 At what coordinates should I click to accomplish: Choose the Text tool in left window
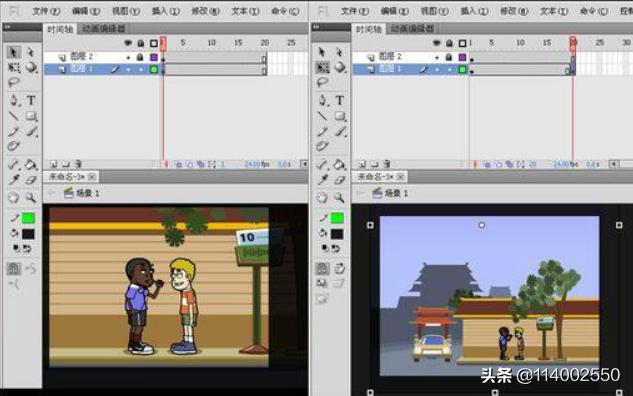tap(31, 100)
